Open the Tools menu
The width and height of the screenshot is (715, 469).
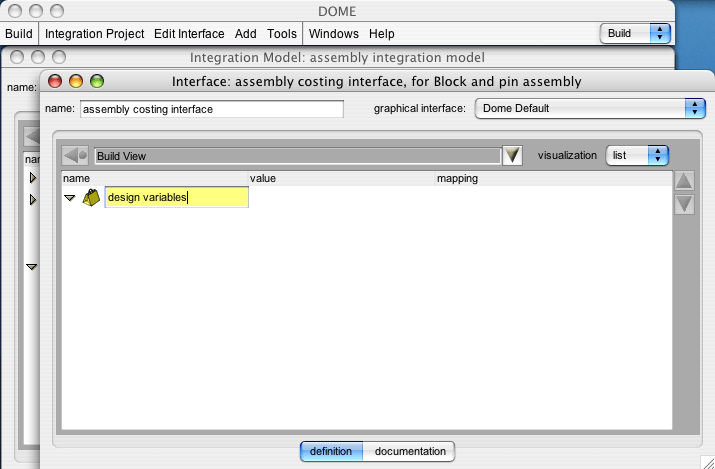point(282,34)
